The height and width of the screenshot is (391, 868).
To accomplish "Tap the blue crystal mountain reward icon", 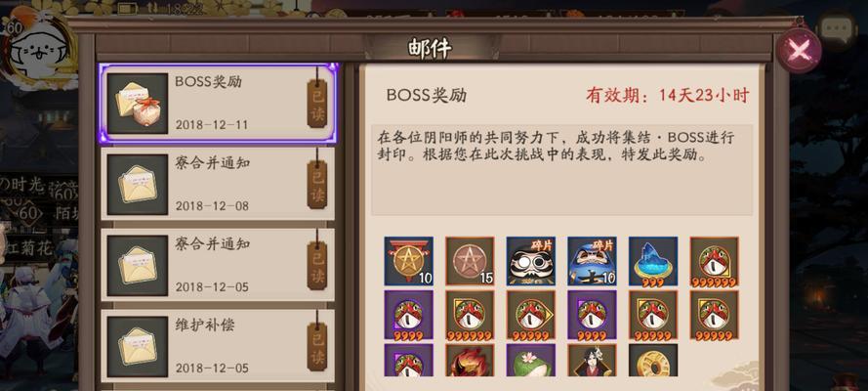I will pyautogui.click(x=653, y=261).
